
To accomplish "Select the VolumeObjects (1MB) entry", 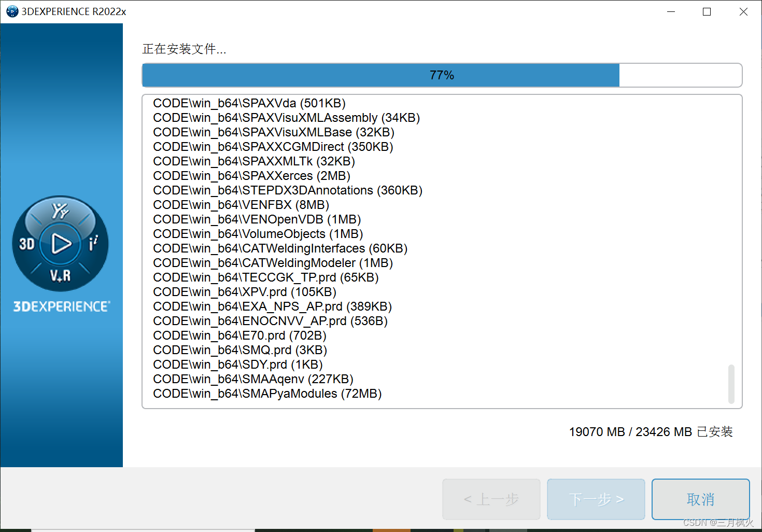I will click(258, 234).
